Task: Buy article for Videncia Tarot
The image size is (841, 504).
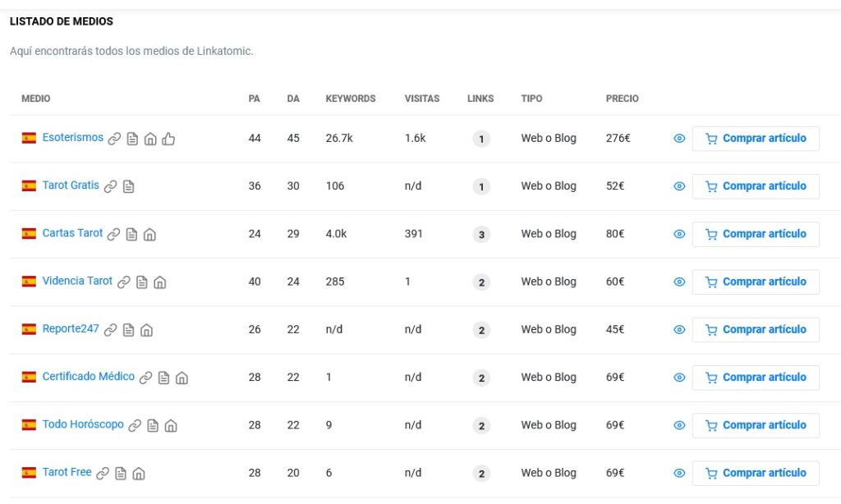Action: click(x=756, y=282)
